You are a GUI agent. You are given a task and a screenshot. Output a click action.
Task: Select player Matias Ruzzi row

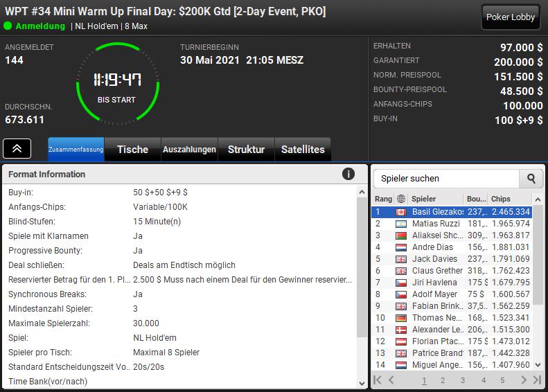452,224
